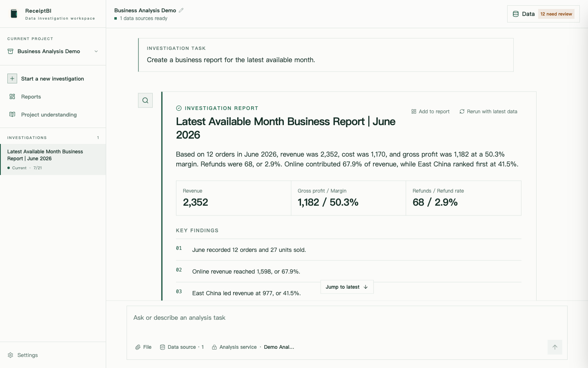Viewport: 588px width, 368px height.
Task: Open Reports in the sidebar
Action: tap(53, 96)
